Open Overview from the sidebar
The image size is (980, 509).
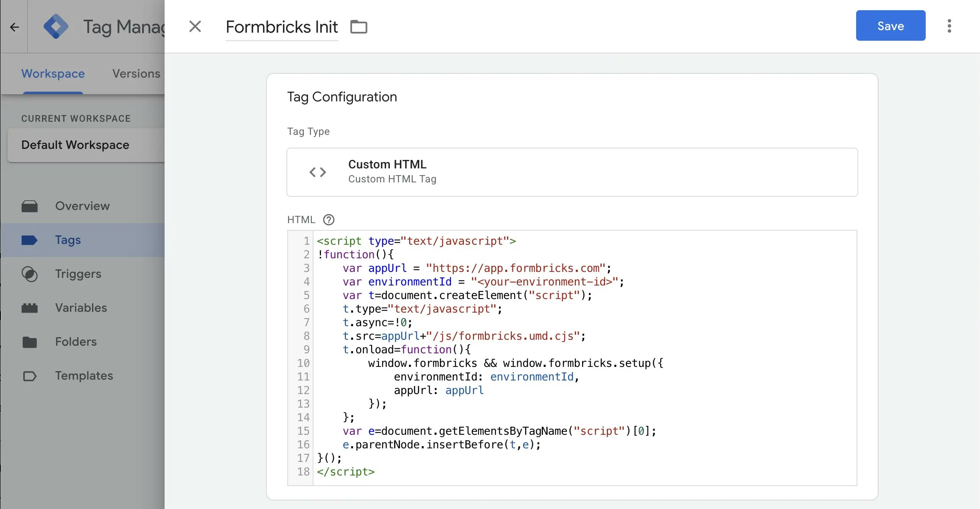point(29,206)
